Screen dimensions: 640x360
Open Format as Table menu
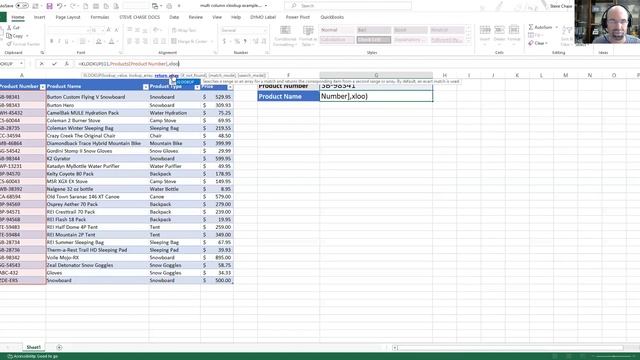point(308,36)
